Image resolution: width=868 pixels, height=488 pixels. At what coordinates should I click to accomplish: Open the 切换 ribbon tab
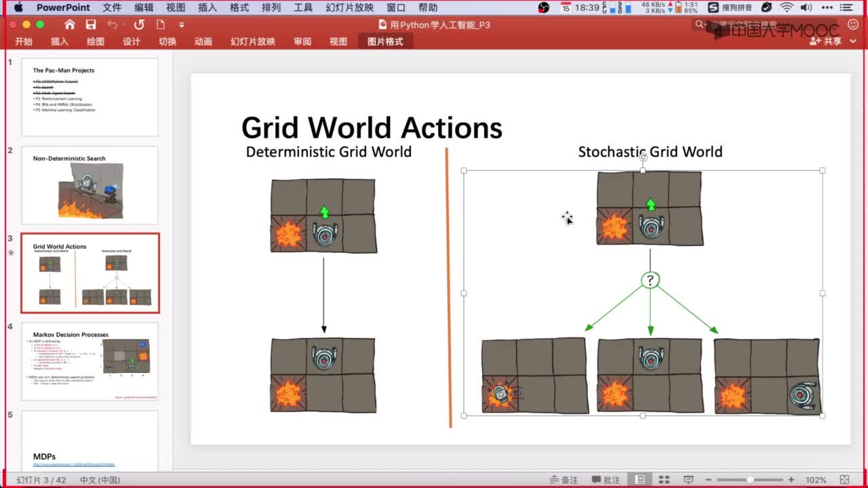tap(167, 41)
